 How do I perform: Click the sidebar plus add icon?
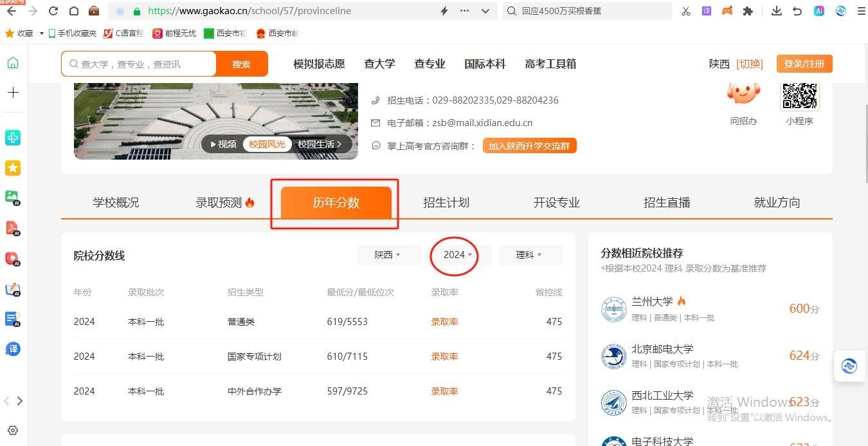pyautogui.click(x=13, y=93)
